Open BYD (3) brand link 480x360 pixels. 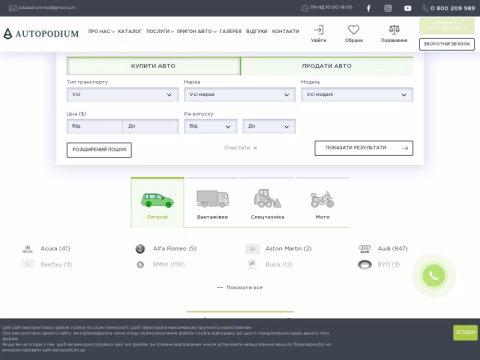389,265
